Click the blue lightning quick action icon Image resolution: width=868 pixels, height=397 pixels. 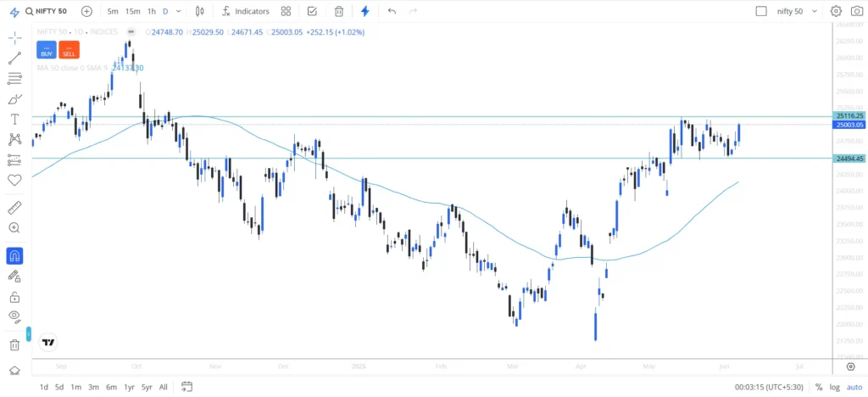[x=364, y=11]
